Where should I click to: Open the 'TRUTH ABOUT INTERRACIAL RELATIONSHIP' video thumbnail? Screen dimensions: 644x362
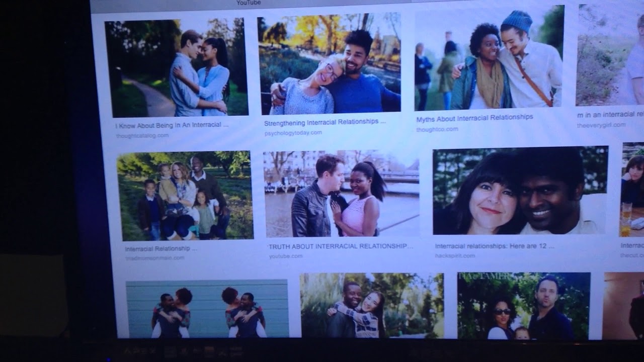[341, 194]
